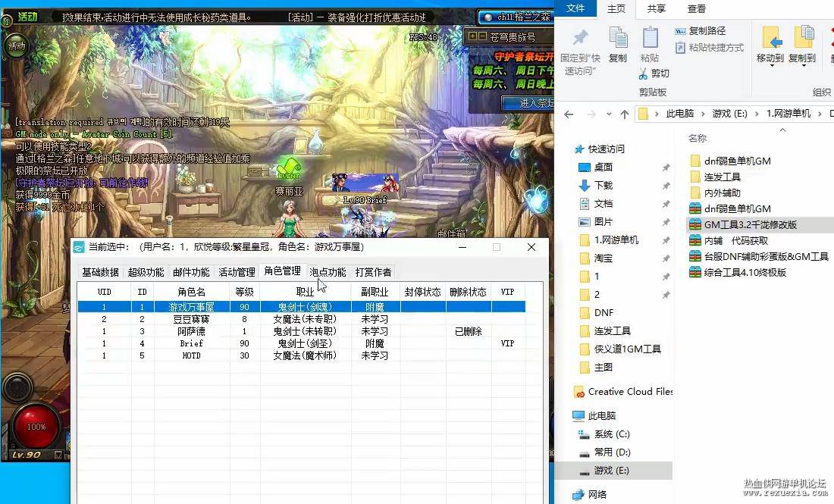This screenshot has width=834, height=504.
Task: Open the 共享 ribbon tab
Action: point(657,9)
